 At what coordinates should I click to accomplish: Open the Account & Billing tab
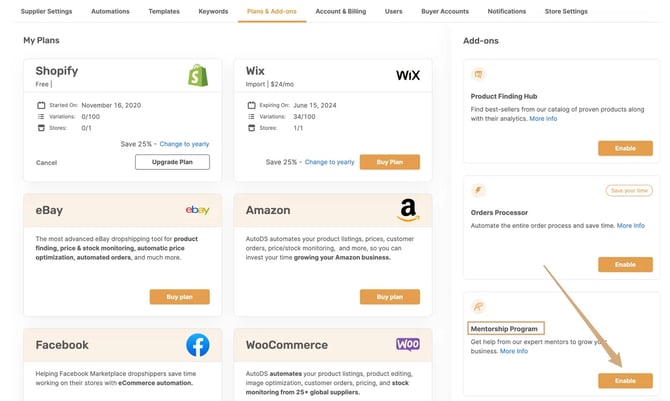[x=341, y=12]
